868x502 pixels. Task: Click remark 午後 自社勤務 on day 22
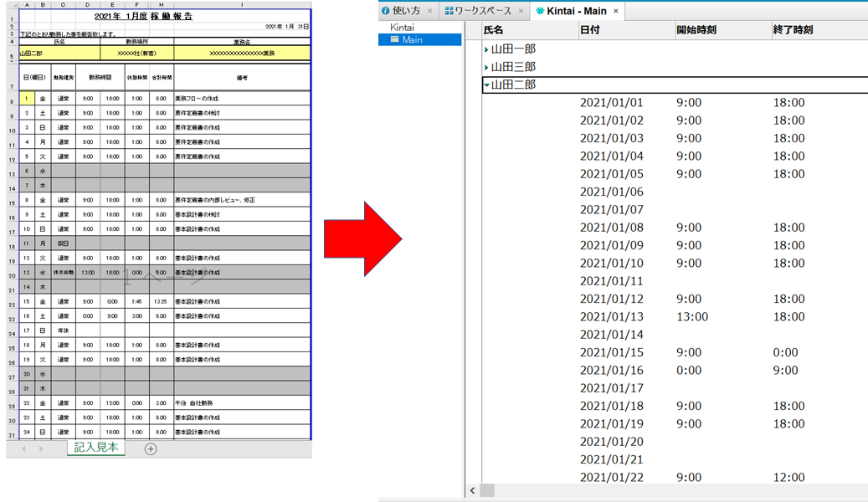[193, 403]
